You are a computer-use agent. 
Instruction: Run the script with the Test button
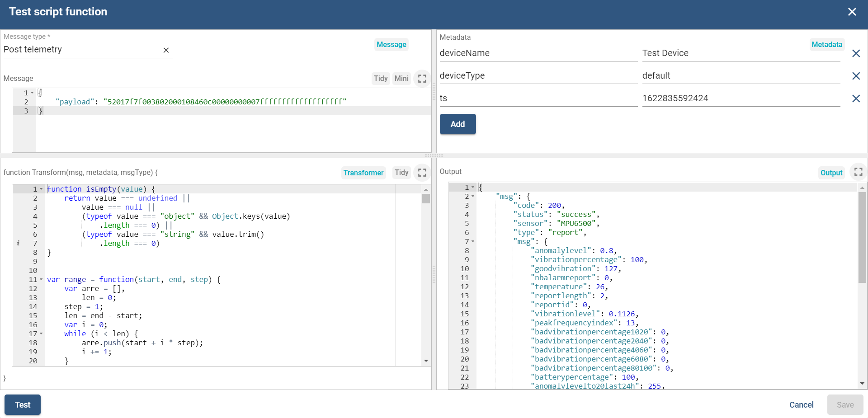point(22,404)
